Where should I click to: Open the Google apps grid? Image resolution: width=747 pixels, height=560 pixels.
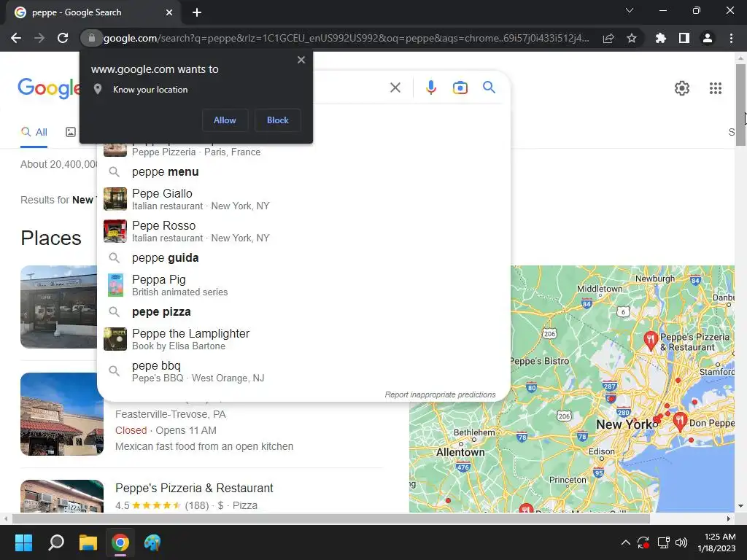point(715,88)
